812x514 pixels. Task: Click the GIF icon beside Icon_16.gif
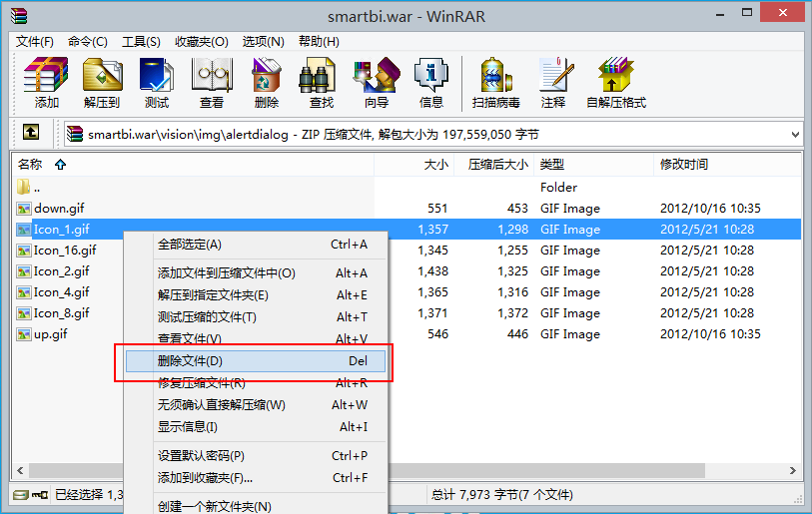(23, 251)
